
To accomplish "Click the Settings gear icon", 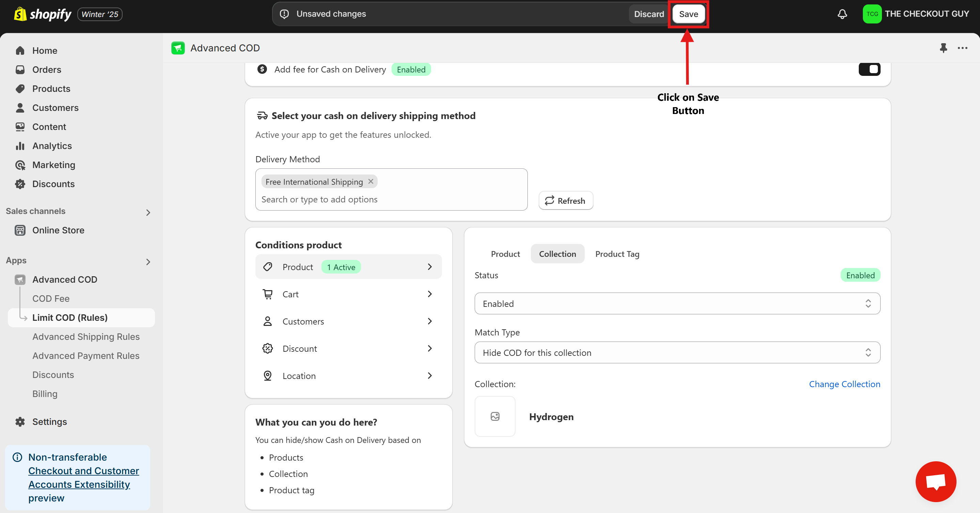I will click(x=20, y=422).
